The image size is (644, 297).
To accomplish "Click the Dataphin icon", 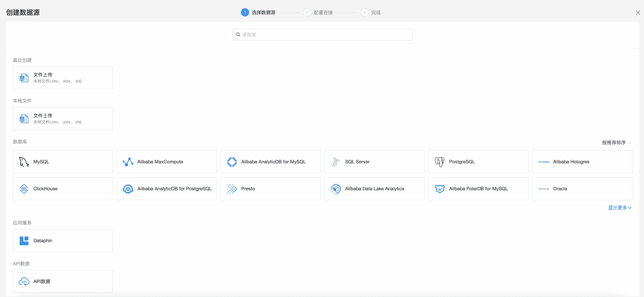I will coord(24,241).
